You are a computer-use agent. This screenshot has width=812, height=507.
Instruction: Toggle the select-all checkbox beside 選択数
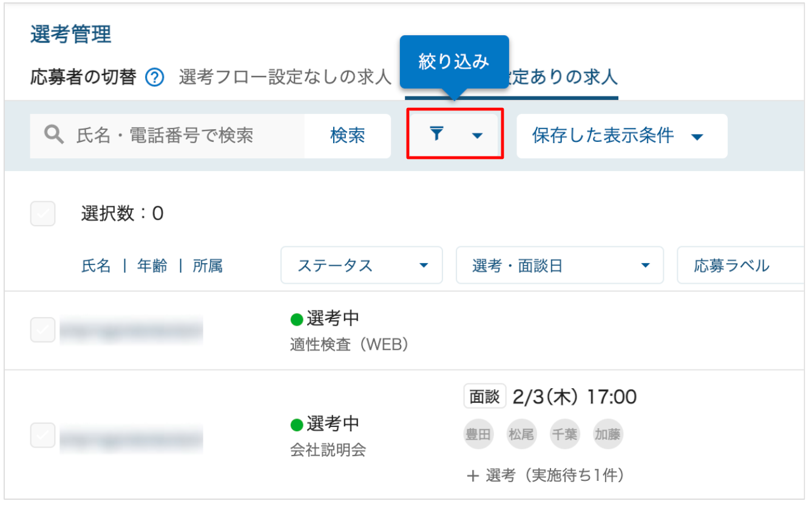pos(43,213)
